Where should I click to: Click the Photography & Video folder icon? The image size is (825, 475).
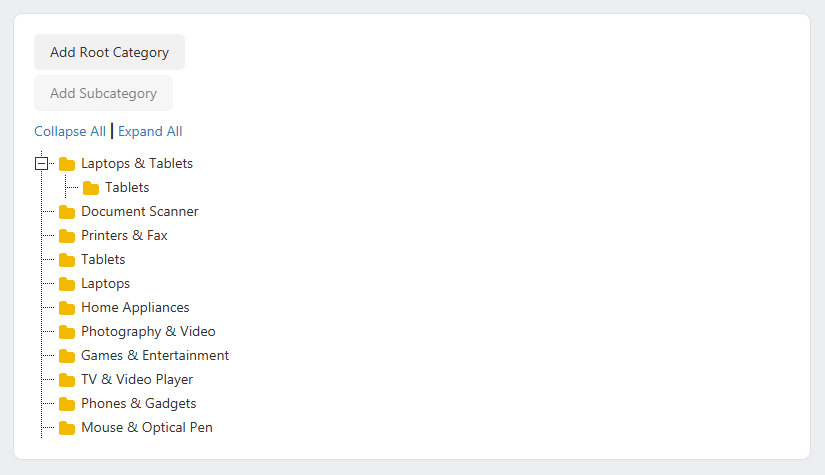pos(67,332)
